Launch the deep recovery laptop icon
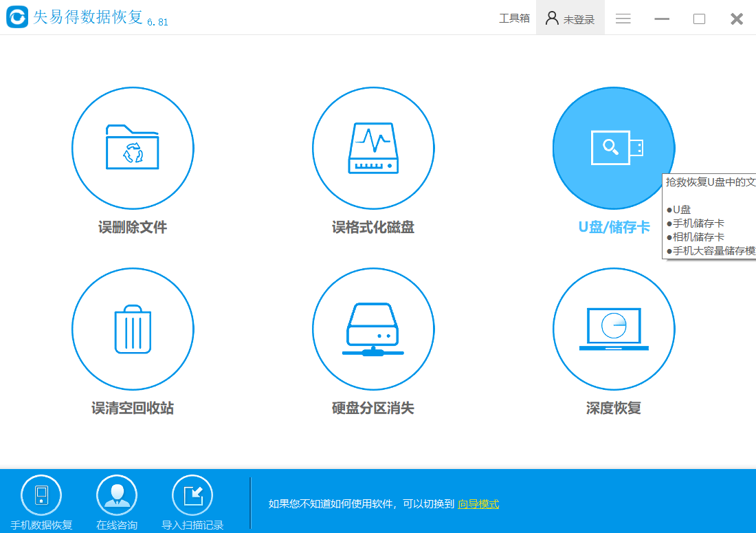Viewport: 756px width, 533px height. (614, 329)
